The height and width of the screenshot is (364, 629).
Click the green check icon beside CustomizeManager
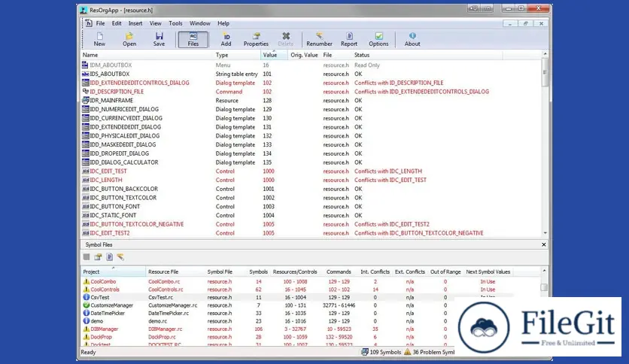pyautogui.click(x=87, y=305)
